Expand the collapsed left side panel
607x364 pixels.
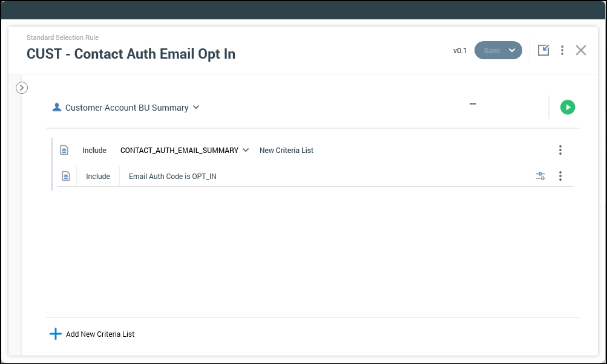pyautogui.click(x=22, y=88)
